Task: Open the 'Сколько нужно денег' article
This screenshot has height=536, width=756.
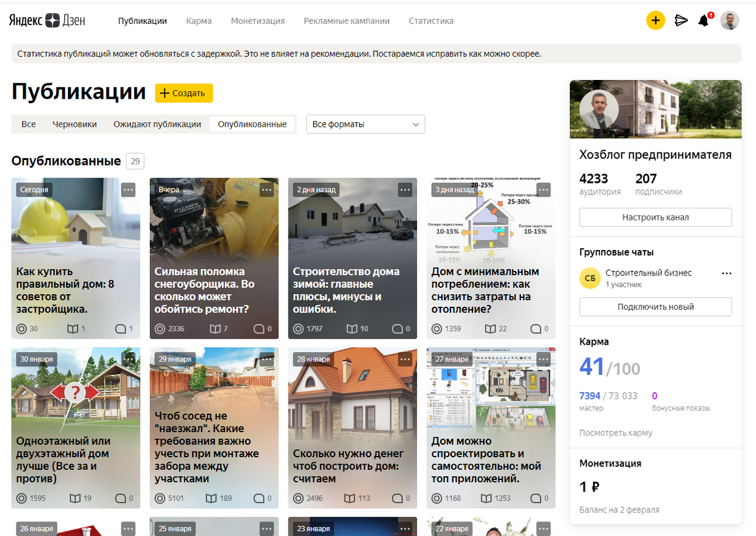Action: (x=353, y=428)
